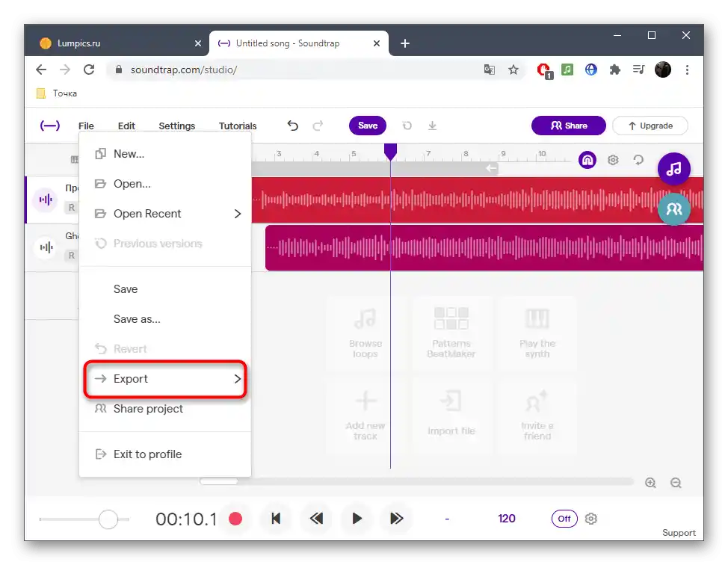Open Chrome three-dot menu
The height and width of the screenshot is (565, 728).
(x=687, y=70)
